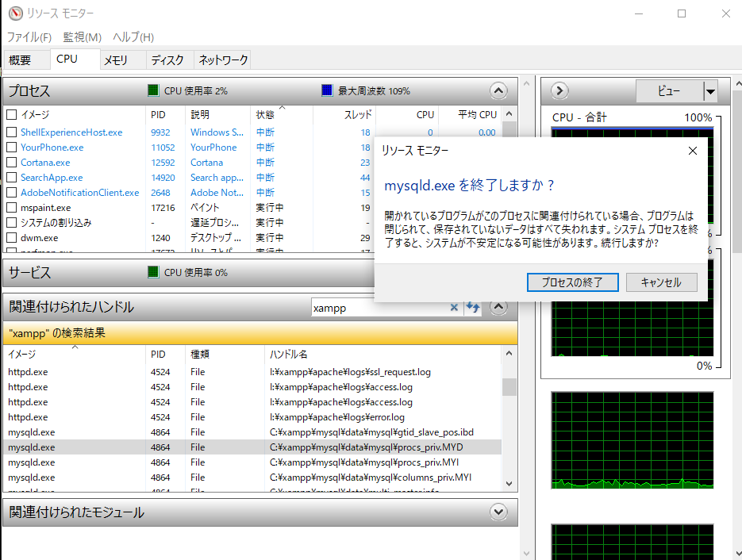Click the Resource Monitor app icon in the title bar

tap(13, 13)
